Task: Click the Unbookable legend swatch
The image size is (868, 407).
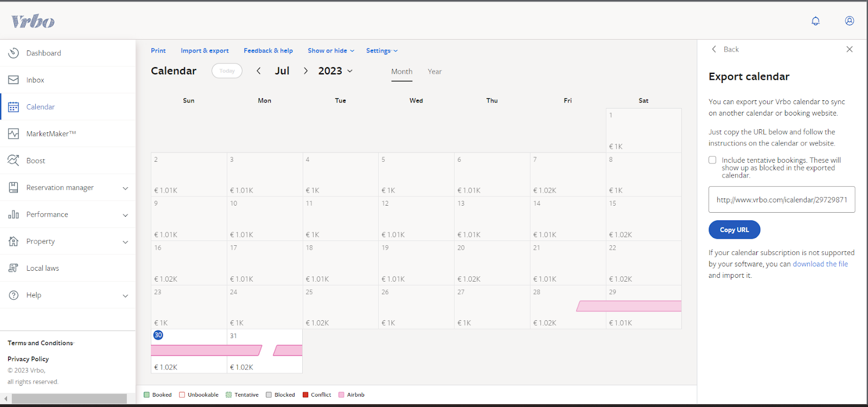Action: coord(182,395)
